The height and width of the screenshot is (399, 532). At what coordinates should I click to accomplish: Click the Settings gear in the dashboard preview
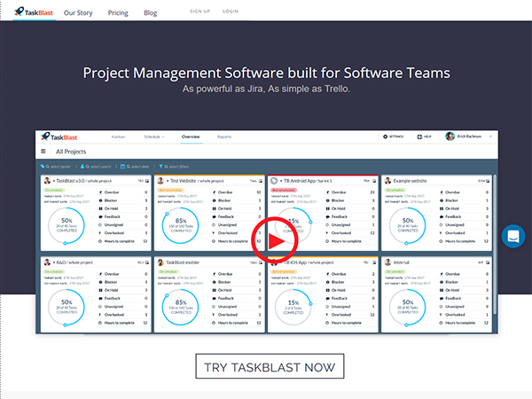click(x=385, y=137)
